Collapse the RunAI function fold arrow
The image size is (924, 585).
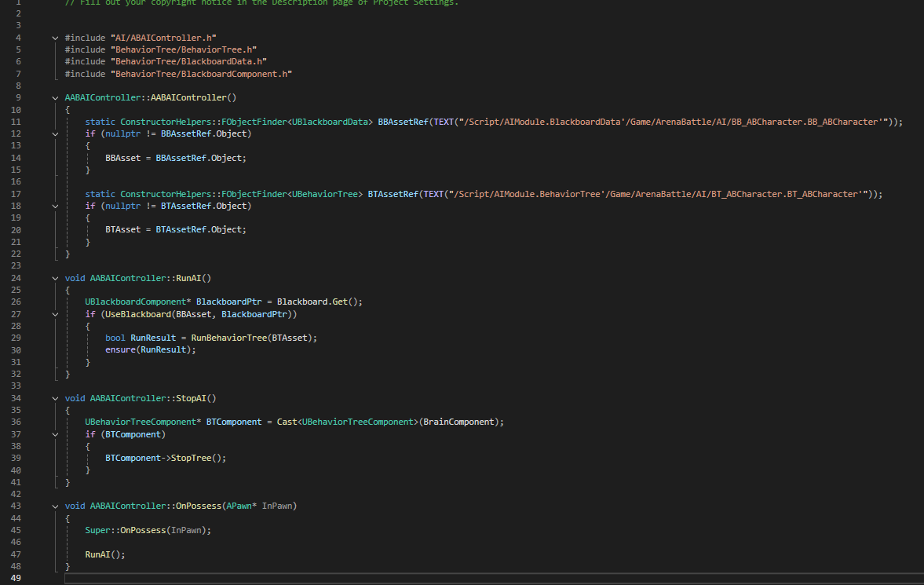tap(55, 278)
